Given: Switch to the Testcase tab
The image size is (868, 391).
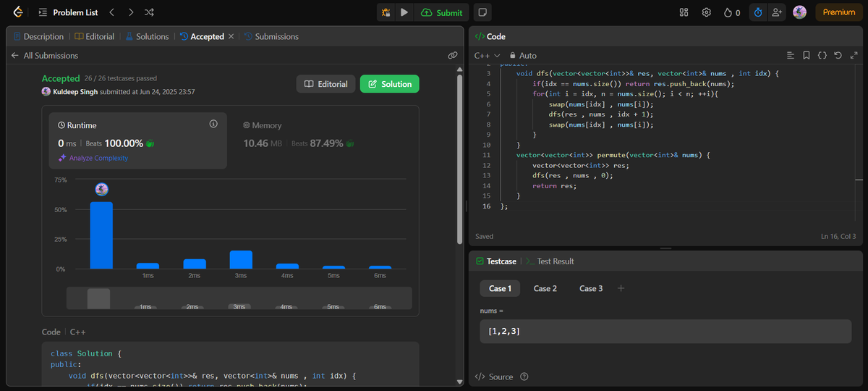Looking at the screenshot, I should point(496,261).
